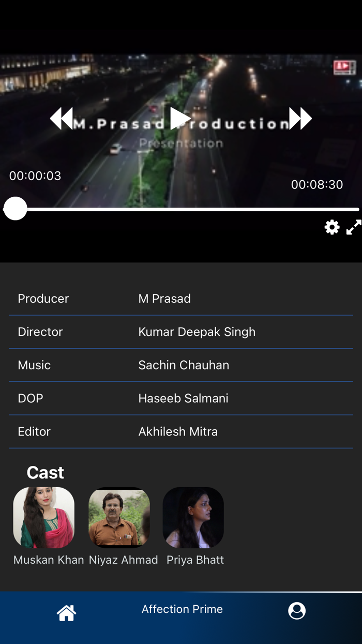Click music credit "Sachin Chauhan"
The height and width of the screenshot is (644, 362).
[x=184, y=365]
